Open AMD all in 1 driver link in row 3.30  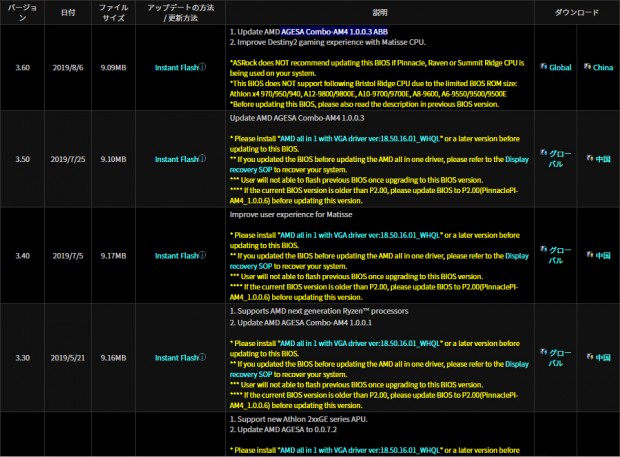(360, 344)
